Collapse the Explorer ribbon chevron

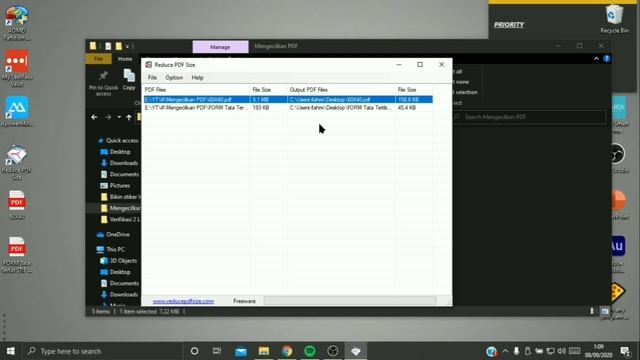tap(596, 59)
